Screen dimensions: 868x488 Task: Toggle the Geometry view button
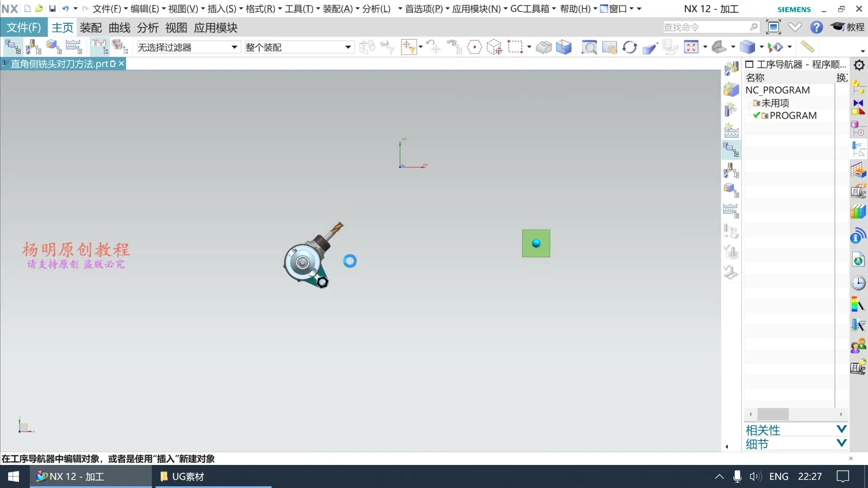click(53, 47)
